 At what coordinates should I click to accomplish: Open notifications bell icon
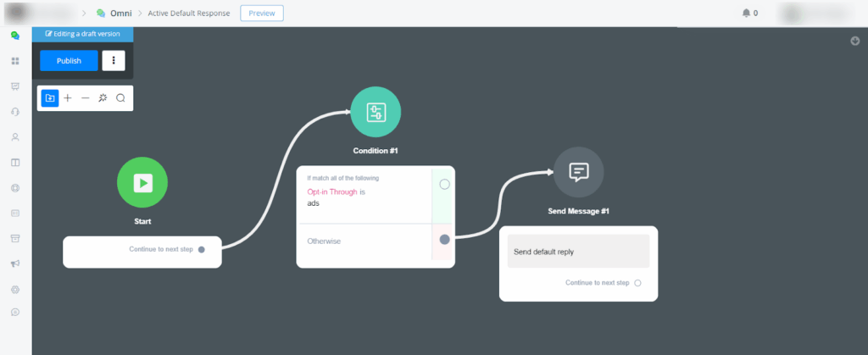coord(746,13)
